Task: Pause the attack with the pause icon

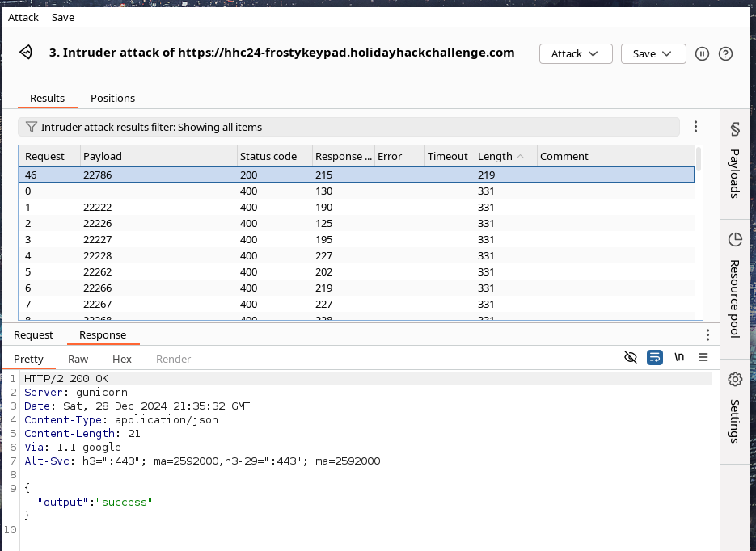Action: 702,53
